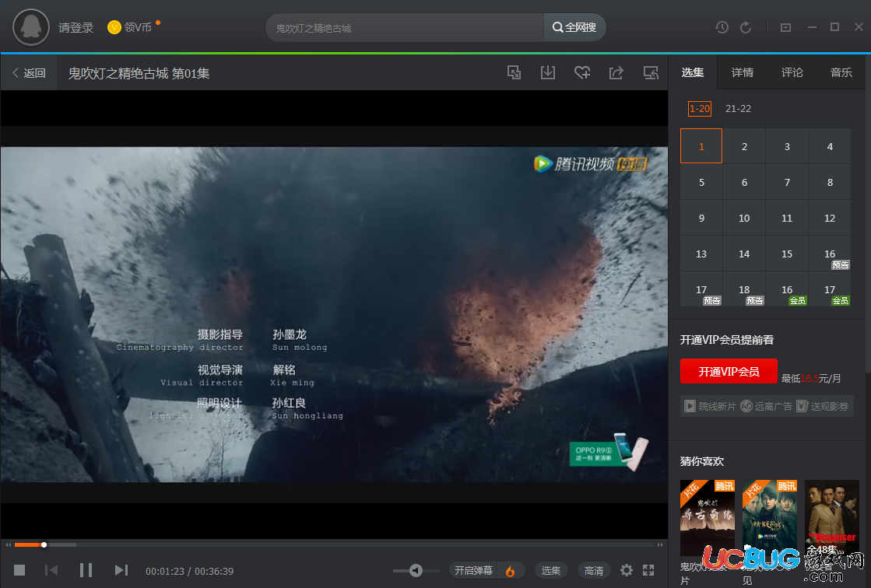Click the flame hot-danmaku icon
The width and height of the screenshot is (871, 588).
click(x=510, y=570)
